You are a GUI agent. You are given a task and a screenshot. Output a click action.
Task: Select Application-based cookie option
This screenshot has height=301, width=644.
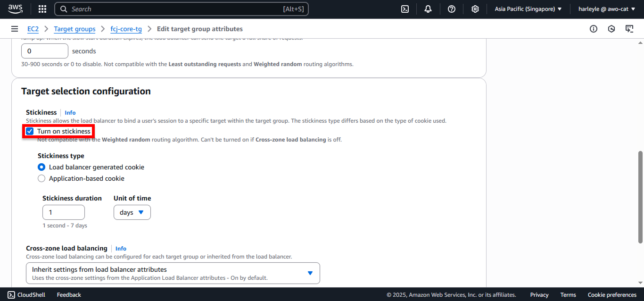pos(41,178)
